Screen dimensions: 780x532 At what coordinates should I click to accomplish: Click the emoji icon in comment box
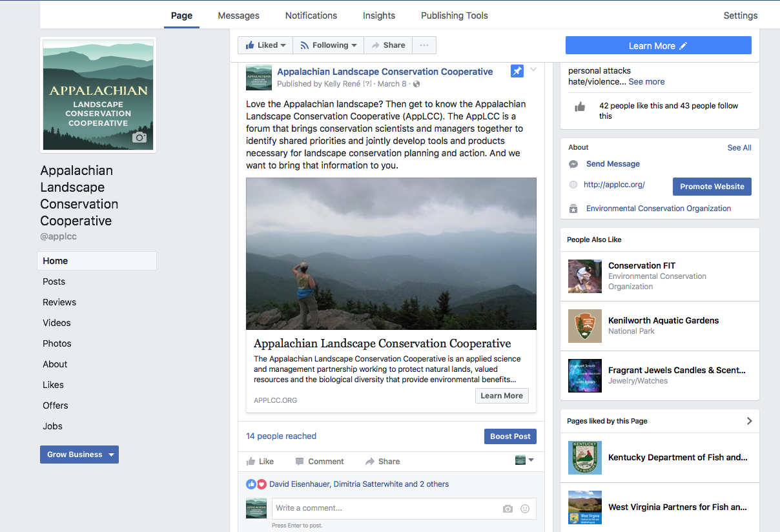[x=525, y=509]
